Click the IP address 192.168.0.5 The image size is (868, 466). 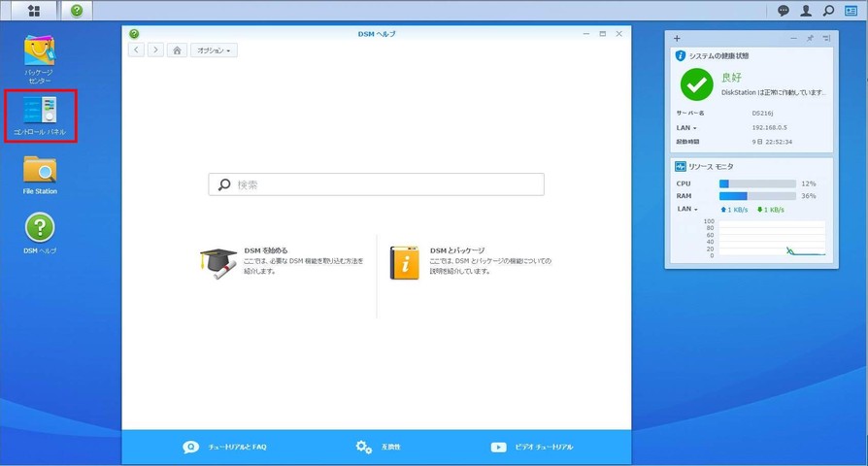770,128
